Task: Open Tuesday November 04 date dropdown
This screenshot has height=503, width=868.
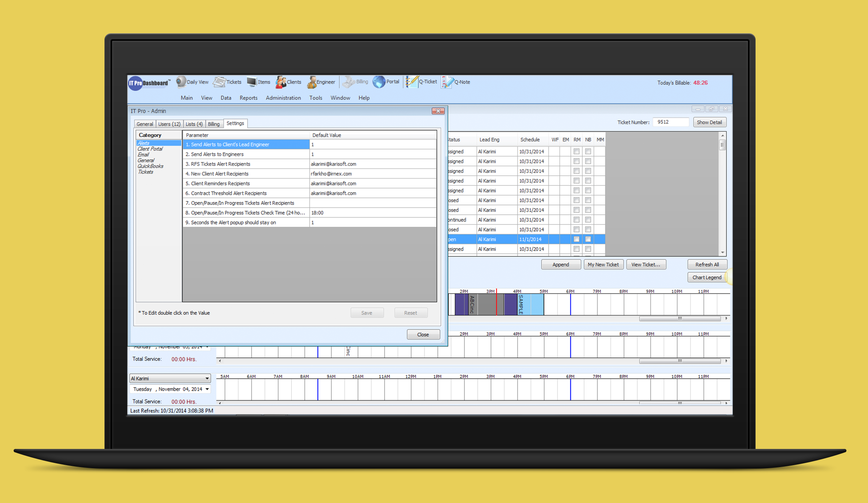Action: point(207,389)
